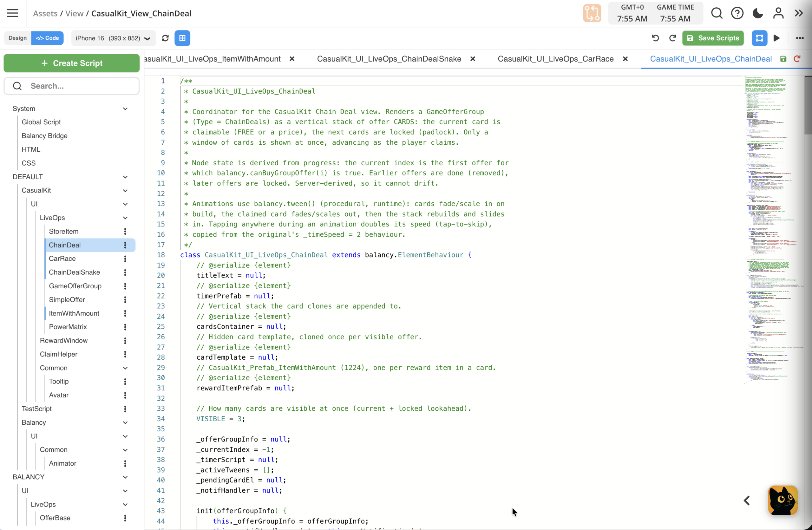Open the hamburger main menu
This screenshot has width=812, height=530.
pos(13,13)
